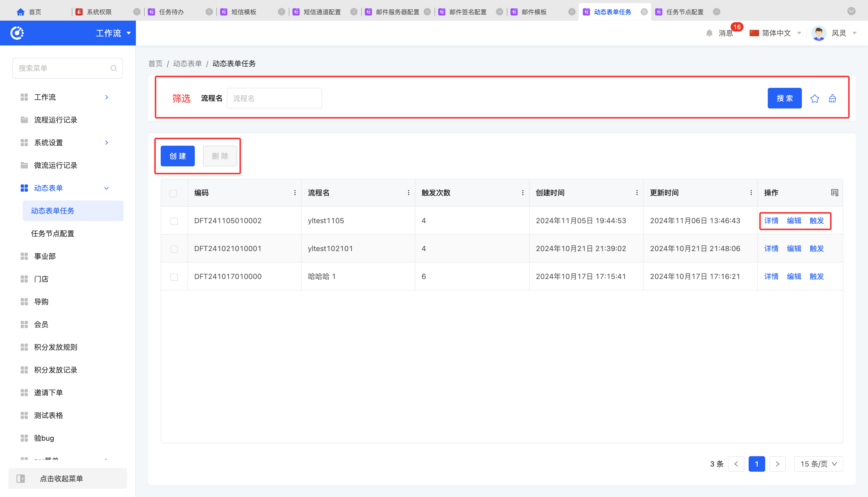
Task: Click the search menu magnifier icon
Action: click(114, 68)
